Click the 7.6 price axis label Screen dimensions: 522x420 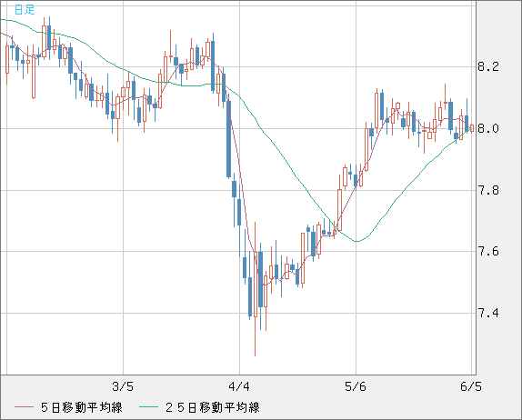(488, 251)
